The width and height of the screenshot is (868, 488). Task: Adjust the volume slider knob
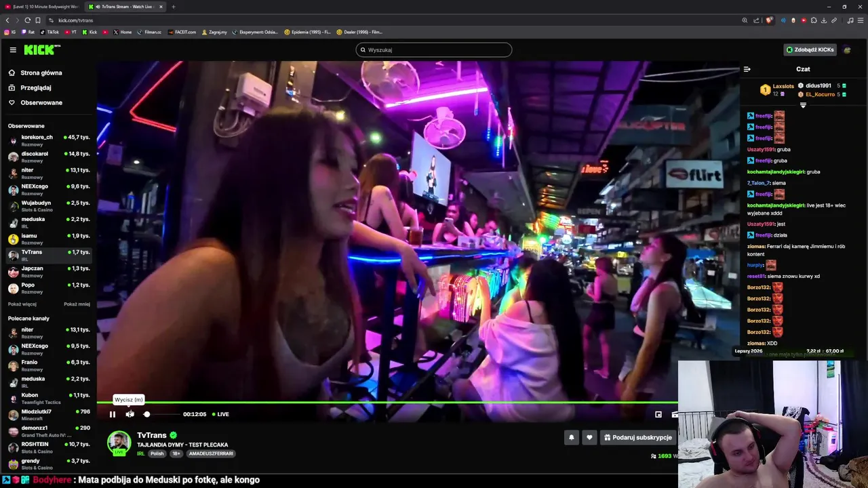pyautogui.click(x=146, y=414)
